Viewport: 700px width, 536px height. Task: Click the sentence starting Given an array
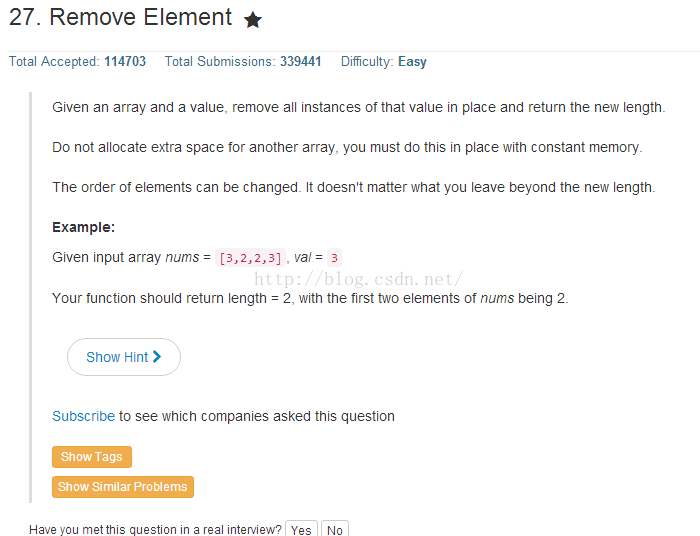point(358,108)
